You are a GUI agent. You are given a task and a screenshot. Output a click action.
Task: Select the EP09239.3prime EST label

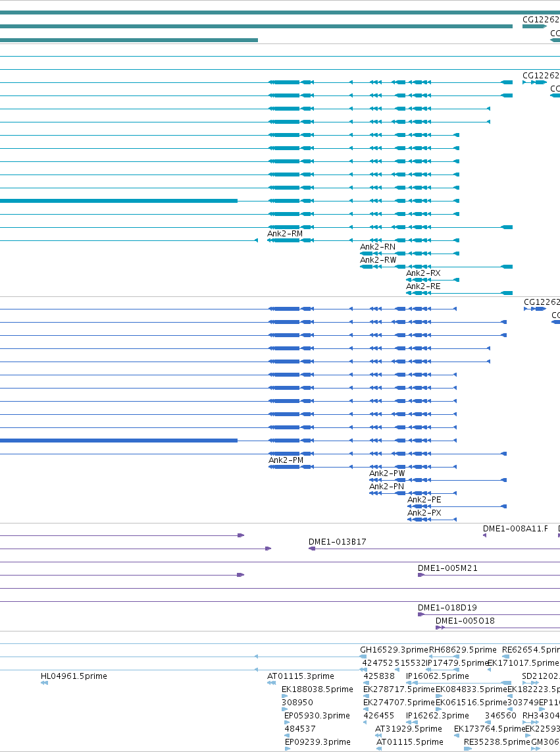318,742
